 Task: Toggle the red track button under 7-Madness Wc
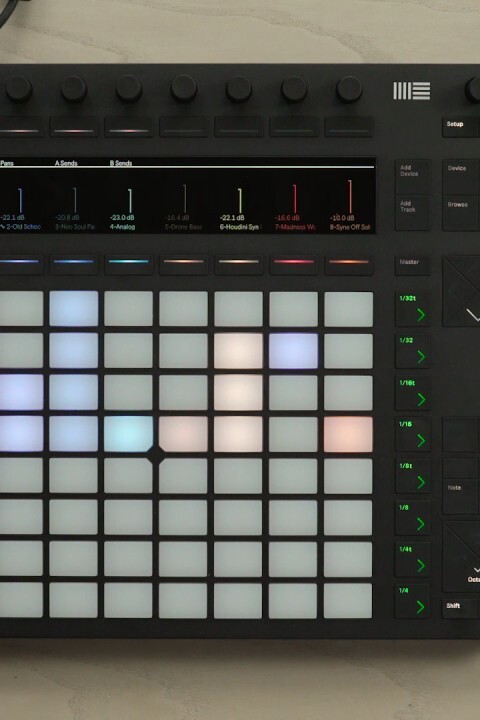(x=294, y=265)
